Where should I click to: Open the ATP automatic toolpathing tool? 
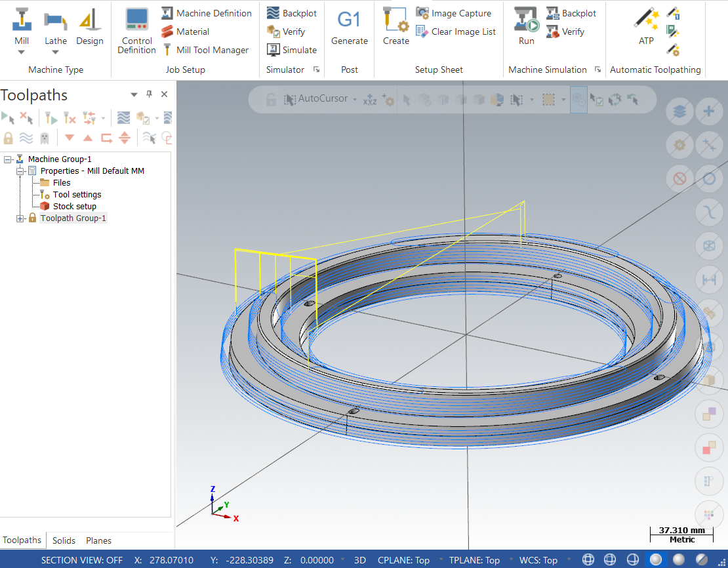pos(646,29)
